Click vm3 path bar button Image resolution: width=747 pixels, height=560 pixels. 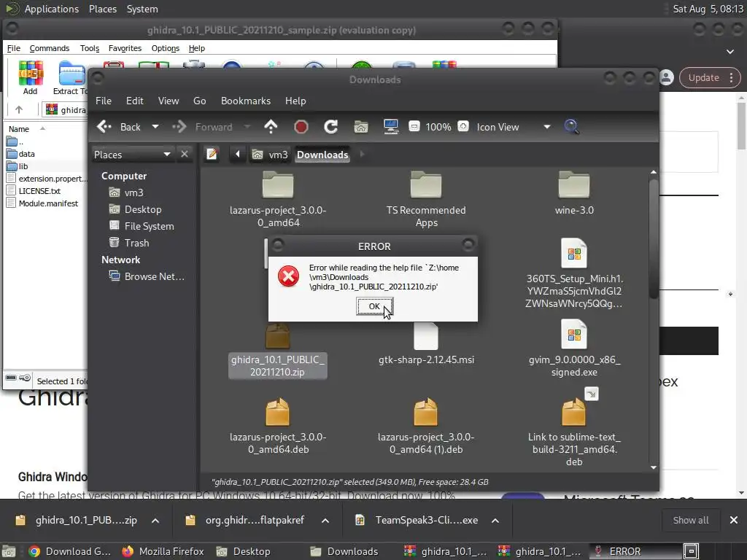(x=270, y=155)
